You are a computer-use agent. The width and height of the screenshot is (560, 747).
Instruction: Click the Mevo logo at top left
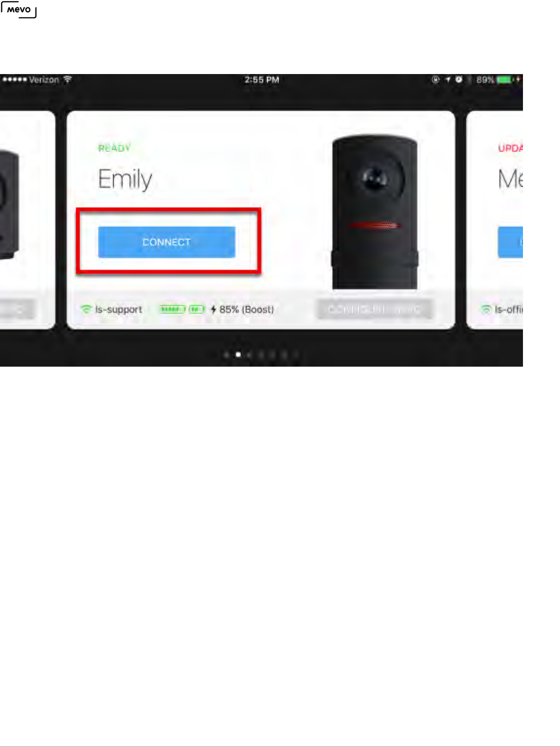coord(19,10)
